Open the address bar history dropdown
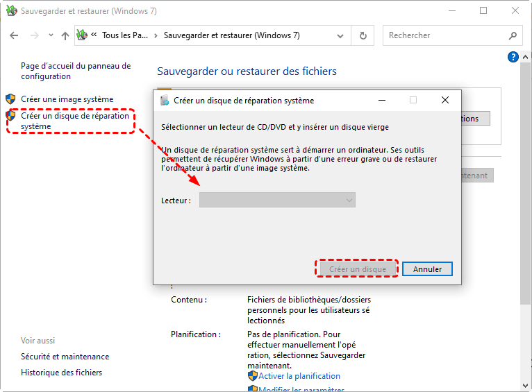The width and height of the screenshot is (532, 392). (340, 36)
